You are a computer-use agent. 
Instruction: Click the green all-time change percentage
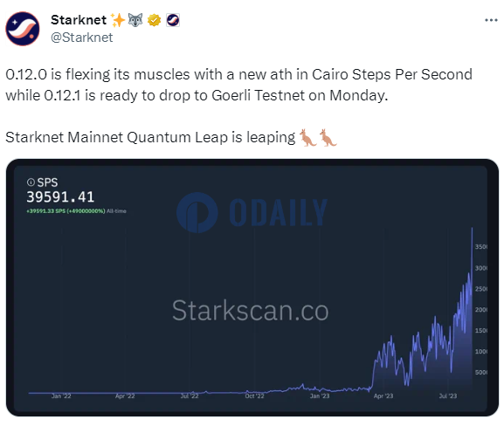pos(66,211)
